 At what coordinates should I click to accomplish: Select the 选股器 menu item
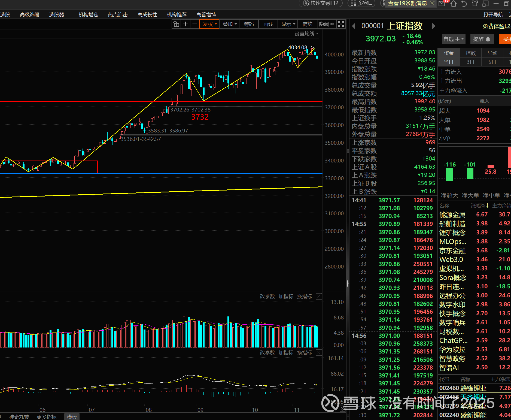(x=57, y=14)
